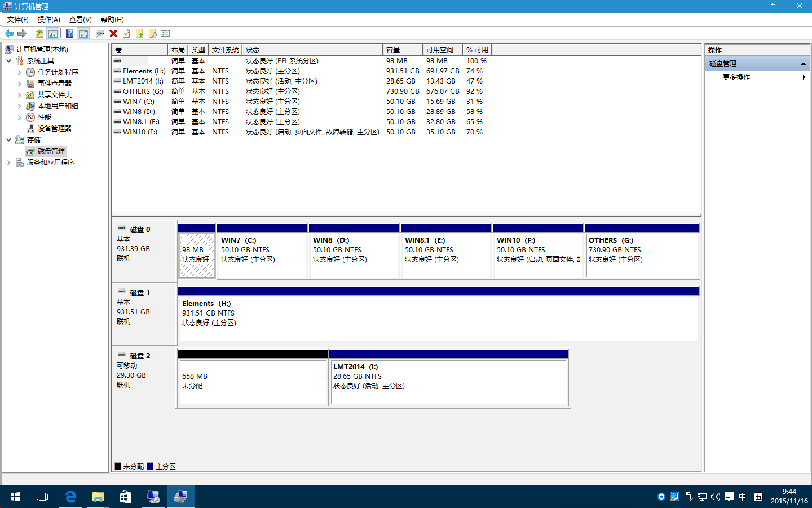
Task: Click the network icon in the system tray
Action: point(702,497)
